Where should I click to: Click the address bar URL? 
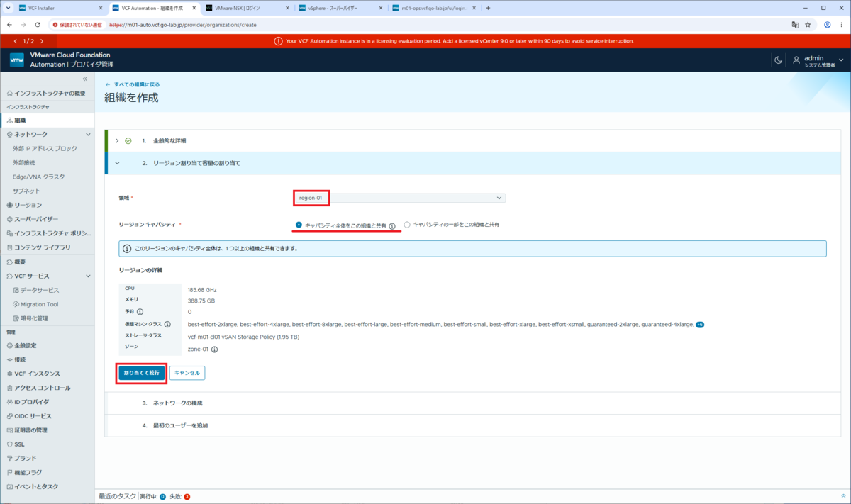coord(182,24)
